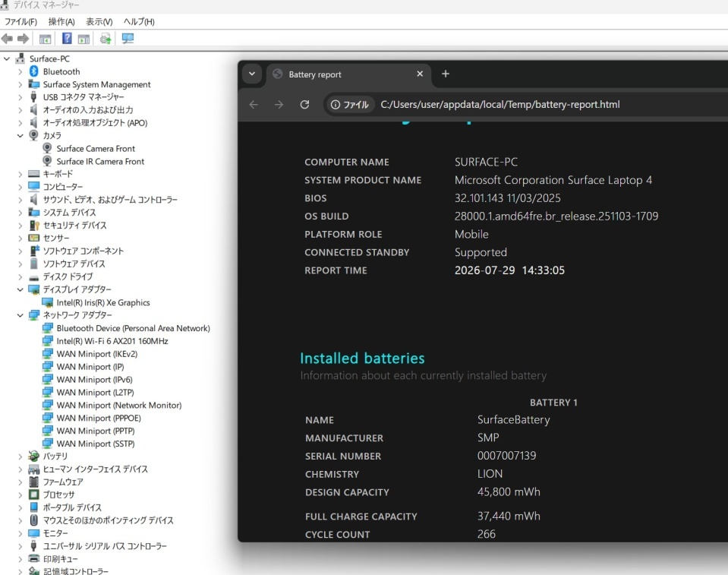Click the コンピューター category icon
This screenshot has height=575, width=728.
(33, 186)
